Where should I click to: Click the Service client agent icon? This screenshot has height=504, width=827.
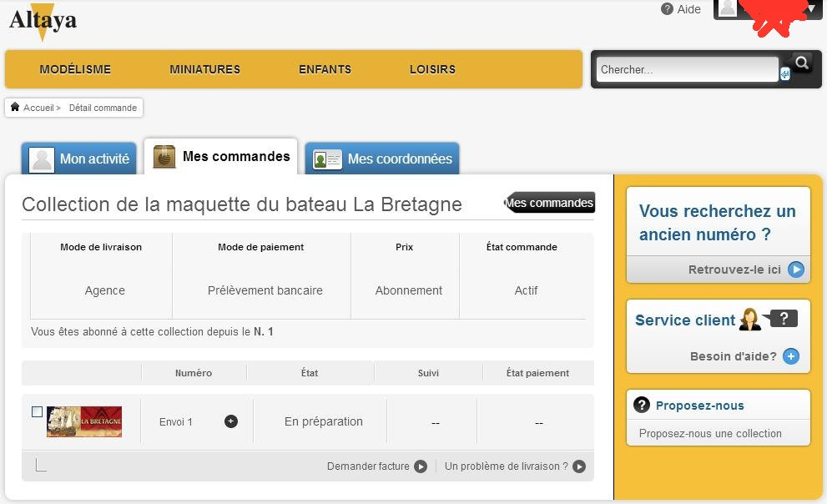click(x=749, y=320)
